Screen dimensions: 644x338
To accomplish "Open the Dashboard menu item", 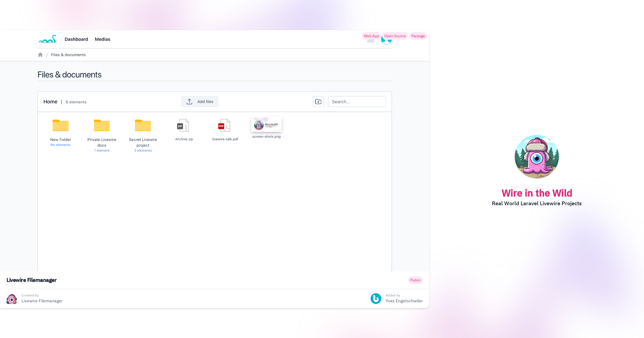I will [76, 39].
